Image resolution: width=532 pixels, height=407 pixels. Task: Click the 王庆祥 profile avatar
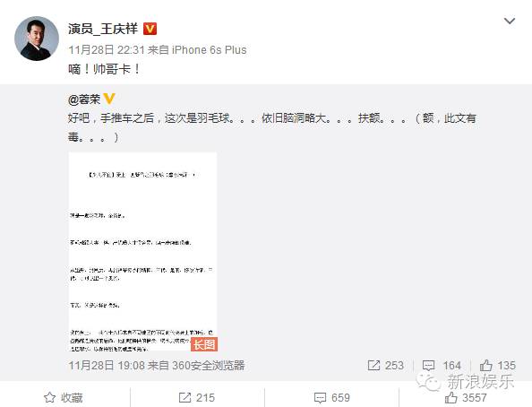(37, 39)
